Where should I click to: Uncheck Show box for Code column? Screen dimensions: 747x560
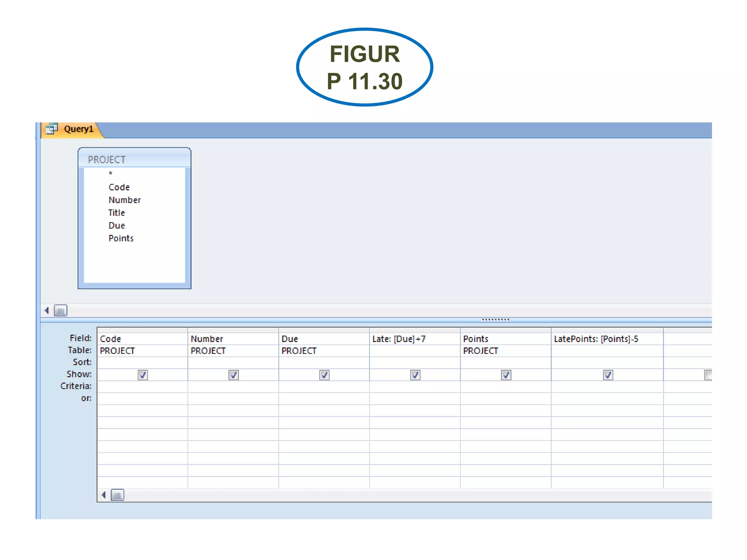tap(143, 375)
